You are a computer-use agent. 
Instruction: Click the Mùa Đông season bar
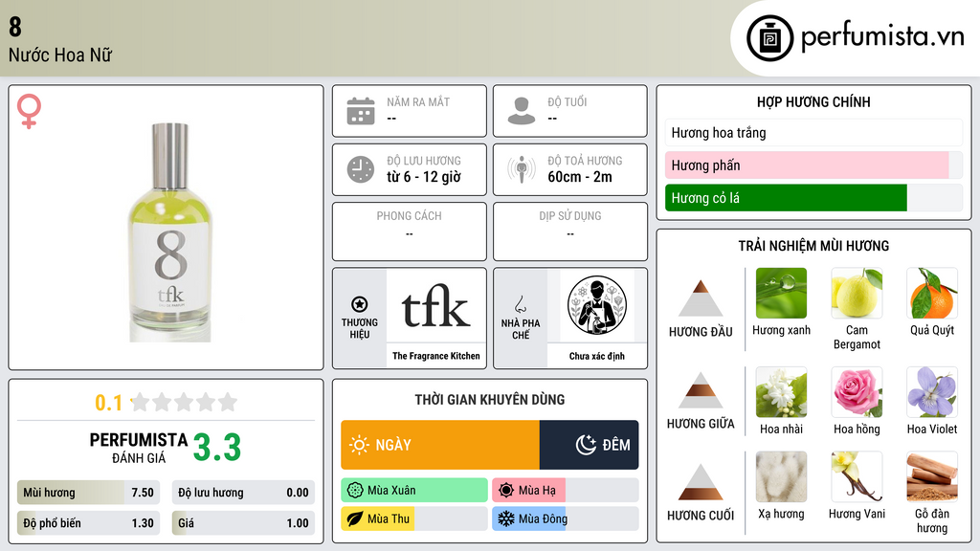click(x=565, y=518)
